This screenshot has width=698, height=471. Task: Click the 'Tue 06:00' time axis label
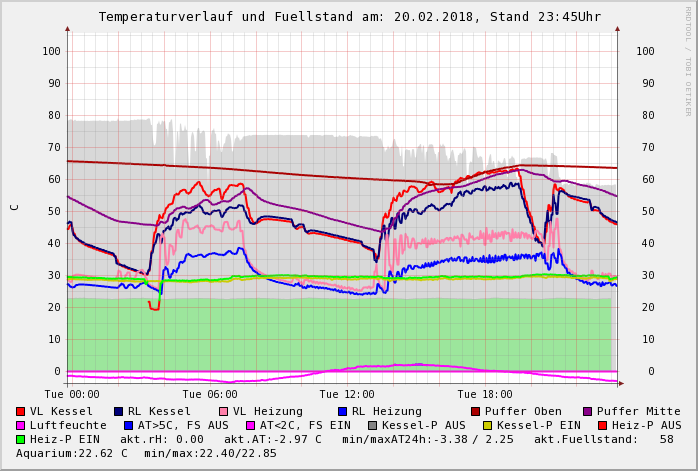[209, 394]
